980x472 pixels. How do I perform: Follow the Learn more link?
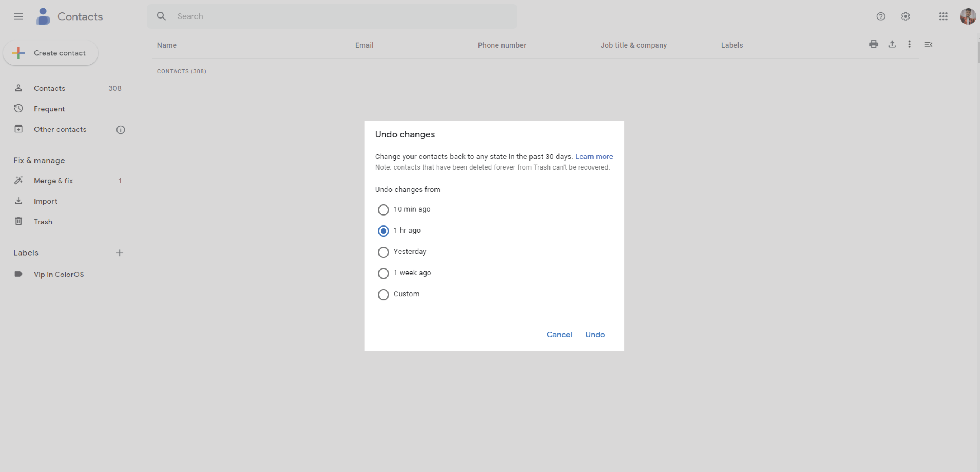[593, 157]
